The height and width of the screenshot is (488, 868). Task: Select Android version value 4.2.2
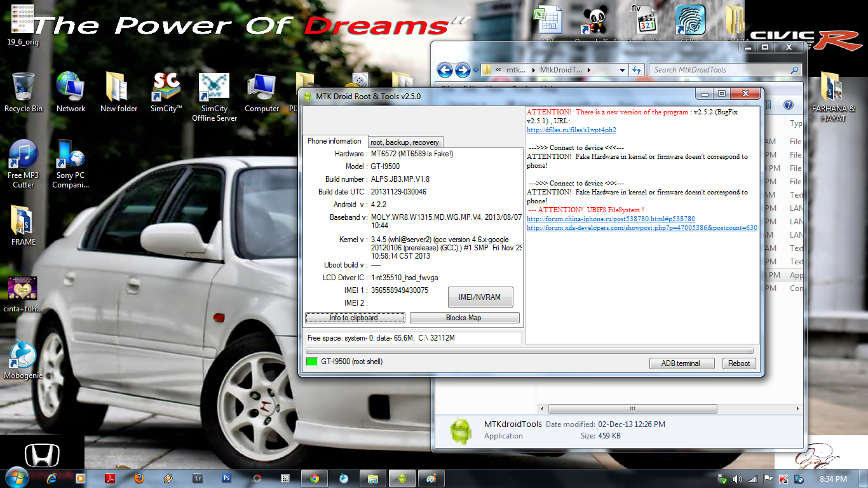pos(379,205)
